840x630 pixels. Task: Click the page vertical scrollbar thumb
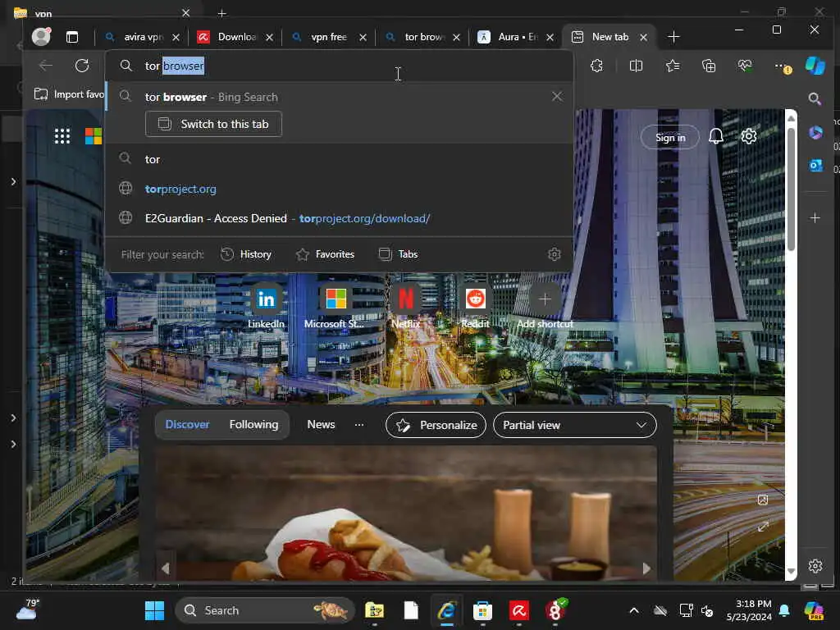pos(791,189)
